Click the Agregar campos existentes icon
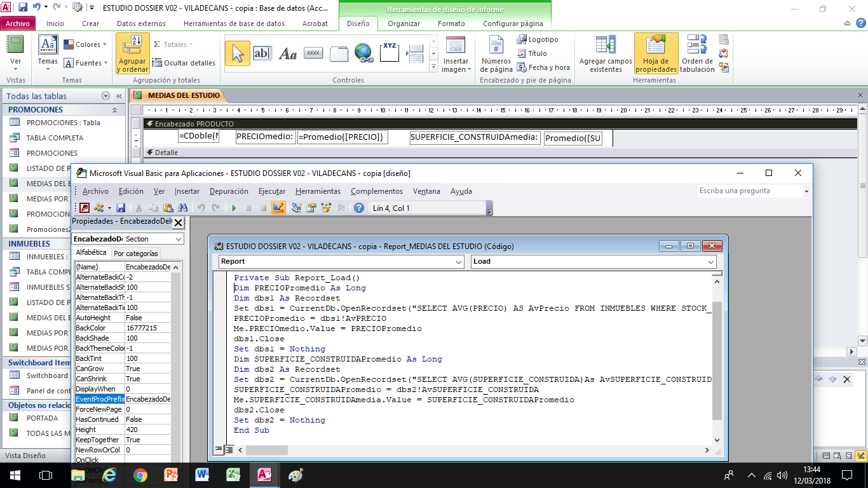868x488 pixels. click(x=606, y=54)
